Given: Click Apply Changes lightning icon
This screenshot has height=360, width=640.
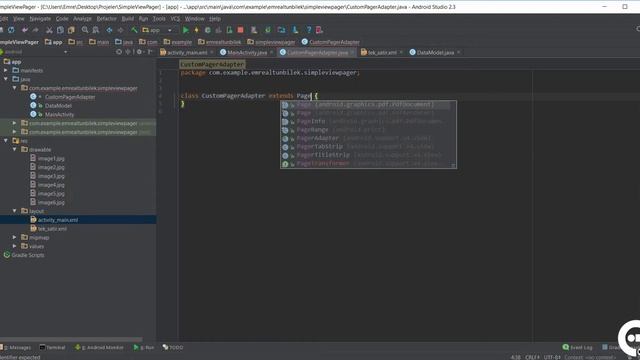Looking at the screenshot, I should [196, 30].
